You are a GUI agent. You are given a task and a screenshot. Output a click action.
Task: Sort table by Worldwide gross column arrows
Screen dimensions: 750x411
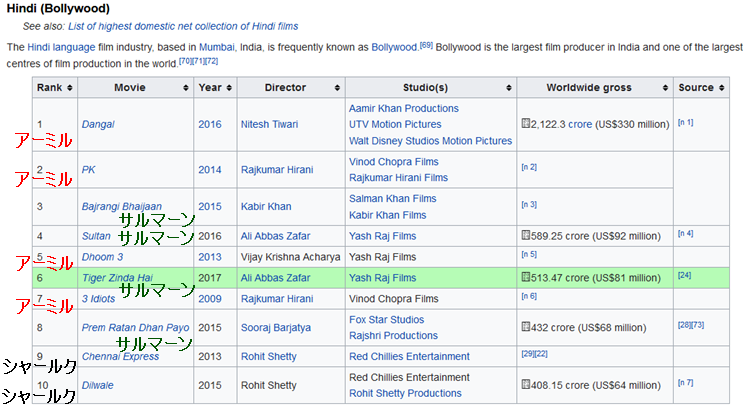(x=665, y=88)
